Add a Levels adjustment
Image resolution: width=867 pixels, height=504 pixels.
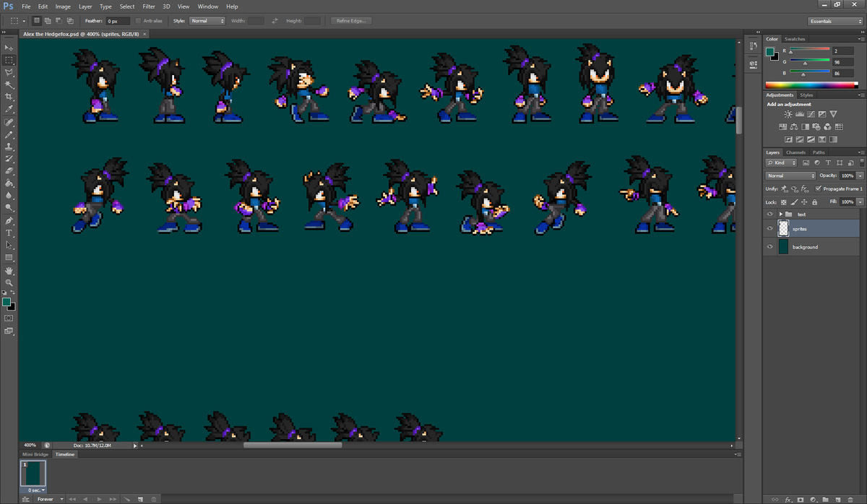click(800, 114)
